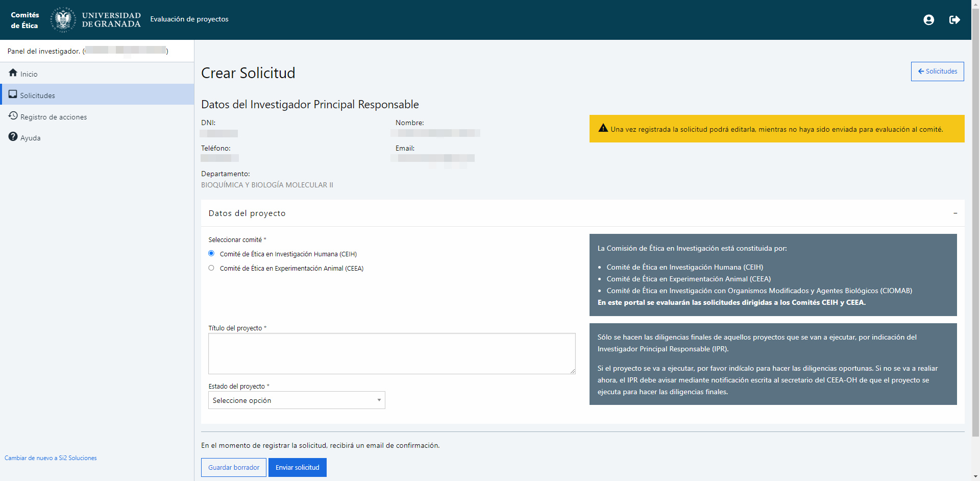Go to Ayuda in the sidebar
Image resolution: width=980 pixels, height=481 pixels.
(x=30, y=138)
